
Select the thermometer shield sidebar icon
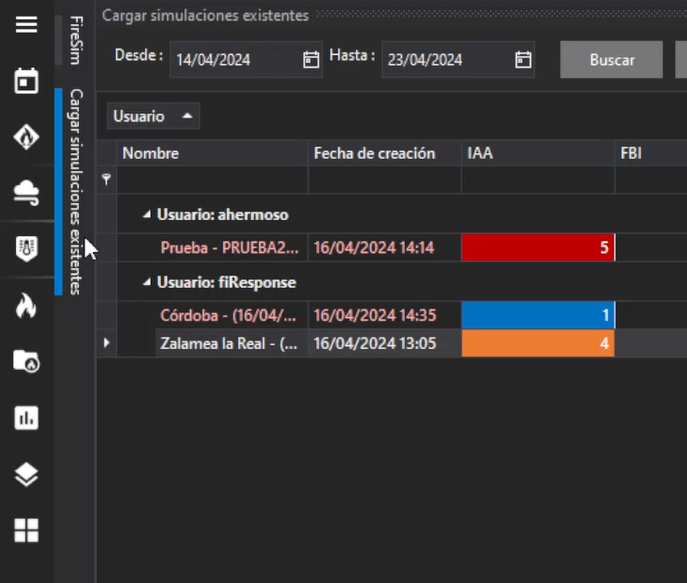coord(26,249)
